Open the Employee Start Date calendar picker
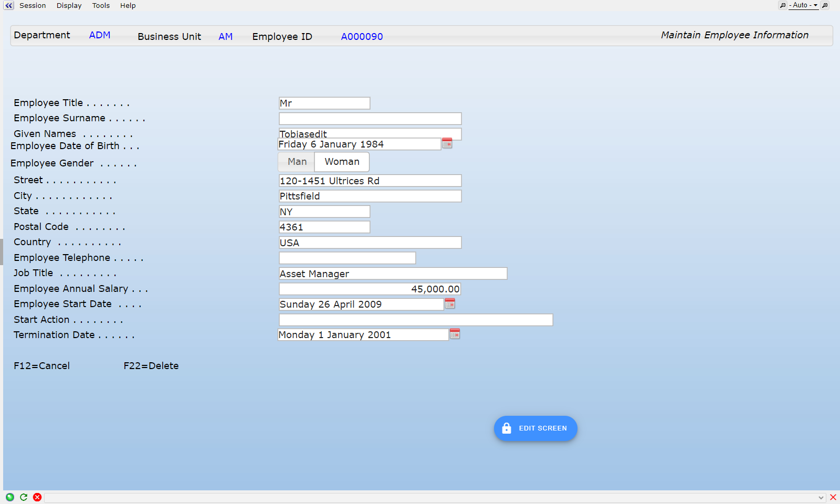 coord(450,303)
